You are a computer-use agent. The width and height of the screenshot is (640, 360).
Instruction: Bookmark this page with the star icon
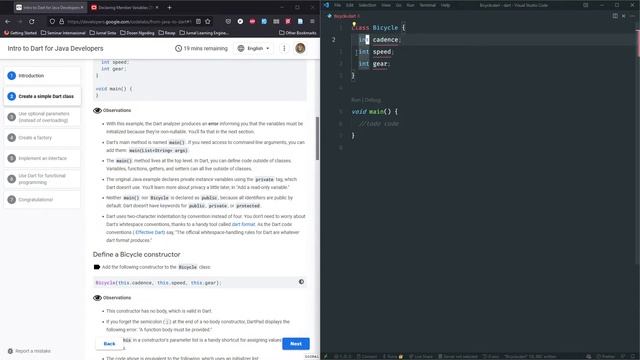tap(208, 21)
